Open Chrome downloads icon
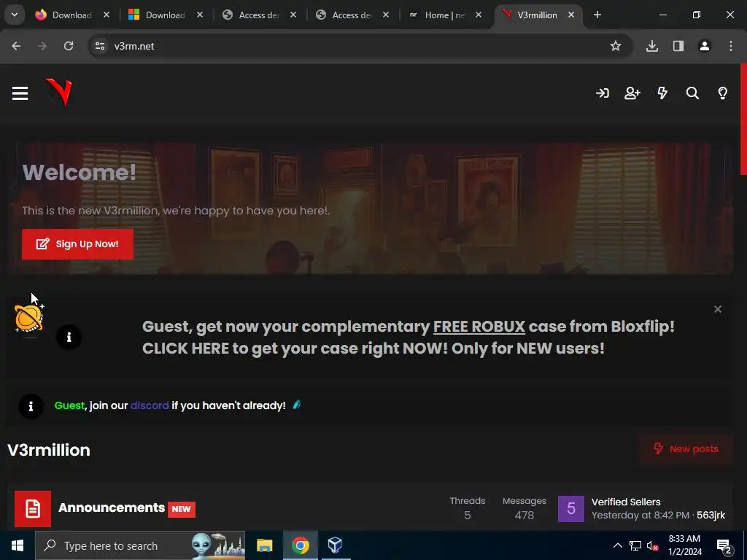The width and height of the screenshot is (747, 560). (651, 46)
